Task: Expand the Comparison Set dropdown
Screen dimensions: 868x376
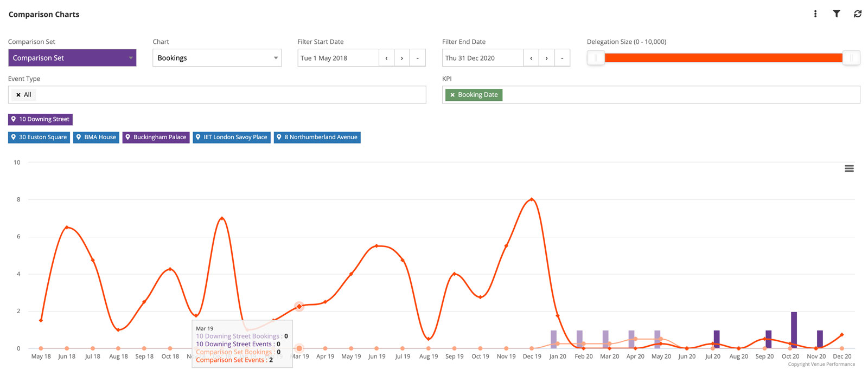Action: [x=72, y=58]
